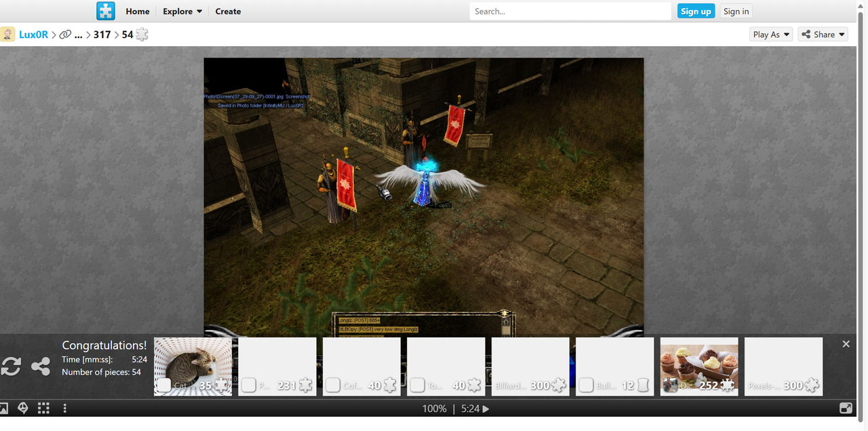This screenshot has height=431, width=868.
Task: Click the 5:24 timer play control
Action: click(475, 409)
